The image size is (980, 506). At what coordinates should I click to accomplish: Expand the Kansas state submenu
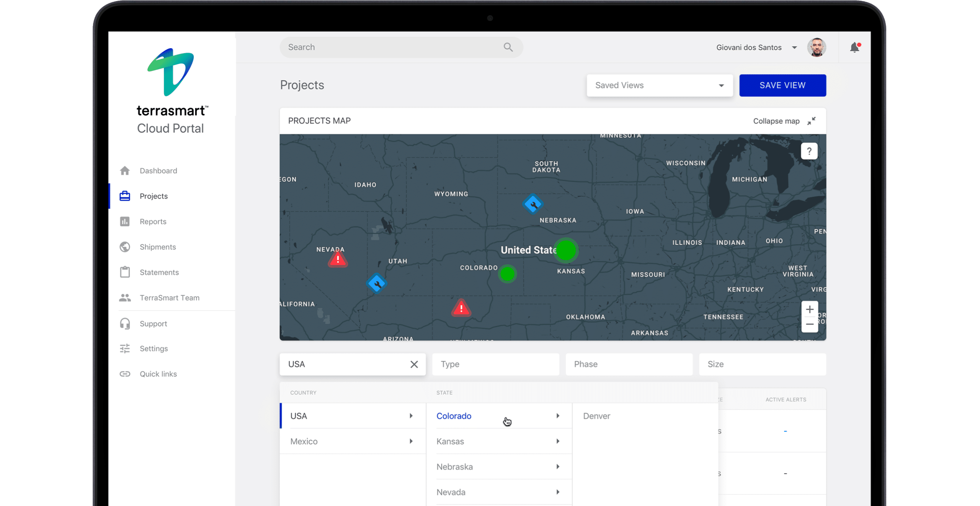point(498,441)
